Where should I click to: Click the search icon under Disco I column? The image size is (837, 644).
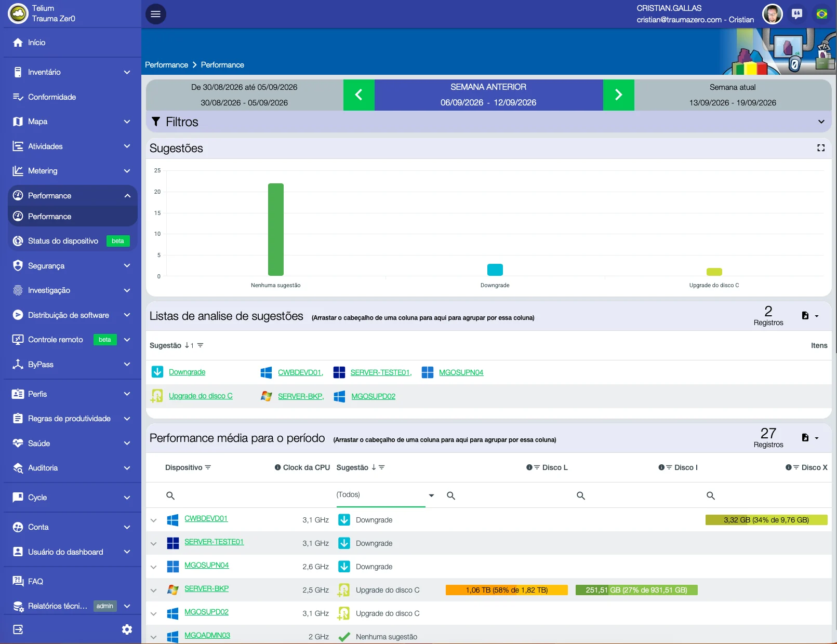point(581,496)
